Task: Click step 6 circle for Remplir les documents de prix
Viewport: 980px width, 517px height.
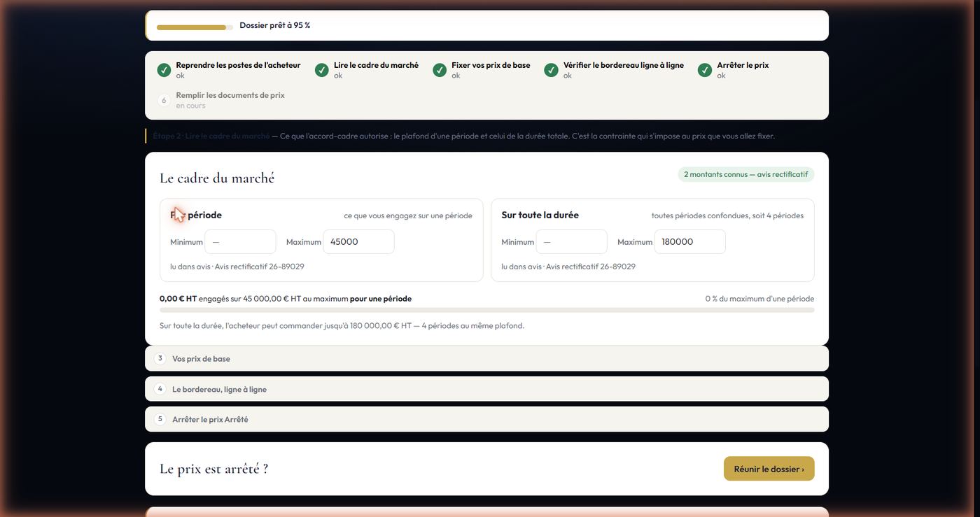Action: (164, 100)
